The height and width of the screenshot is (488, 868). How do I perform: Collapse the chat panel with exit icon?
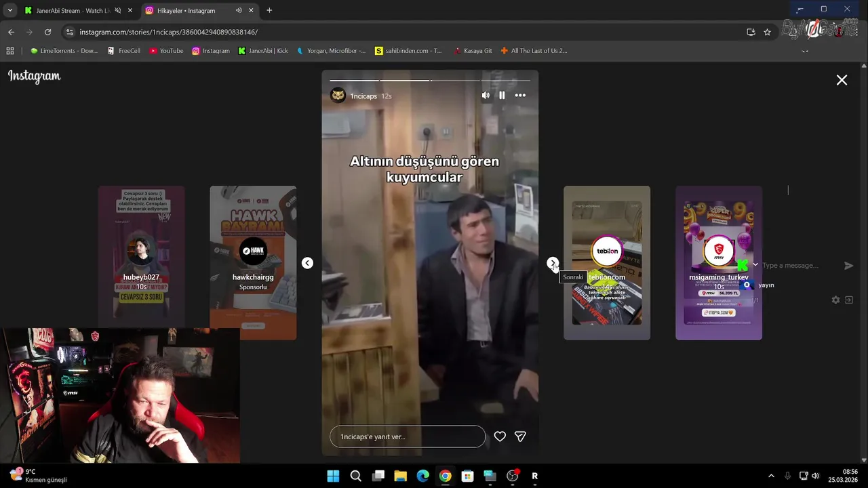point(848,300)
